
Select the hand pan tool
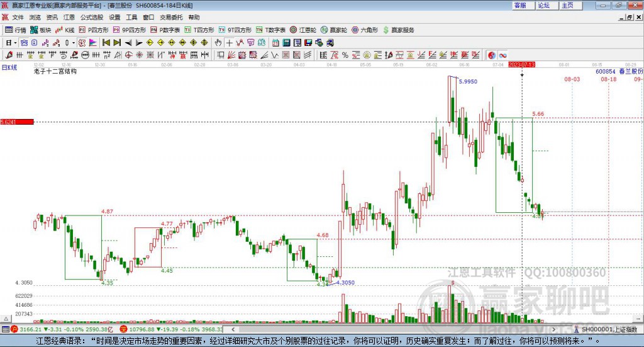tap(218, 43)
